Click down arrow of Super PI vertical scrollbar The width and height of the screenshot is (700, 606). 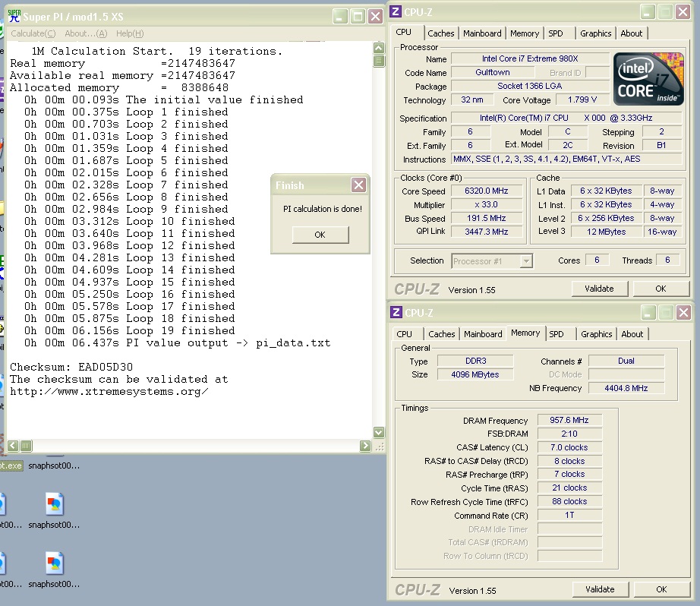379,434
